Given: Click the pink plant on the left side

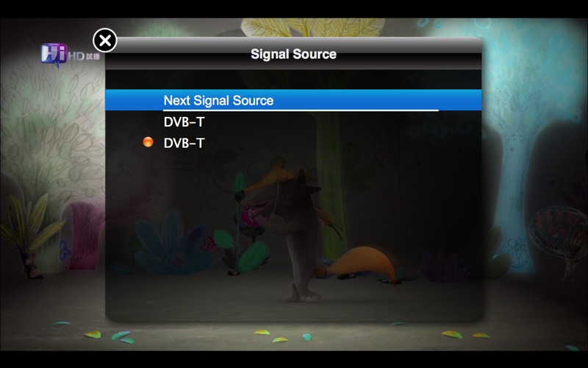Looking at the screenshot, I should 85,236.
